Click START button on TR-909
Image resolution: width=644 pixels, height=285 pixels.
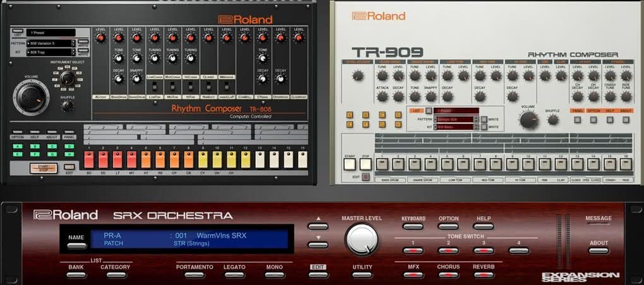point(350,164)
